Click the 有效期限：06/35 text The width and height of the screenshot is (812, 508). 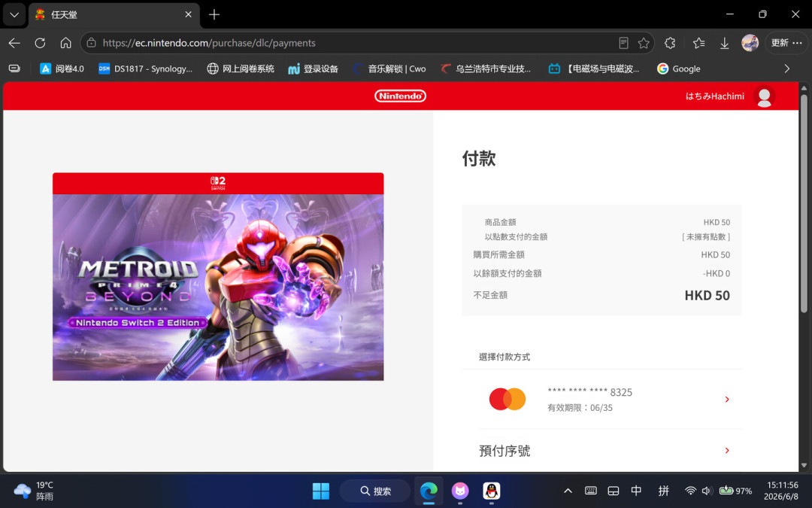(580, 408)
